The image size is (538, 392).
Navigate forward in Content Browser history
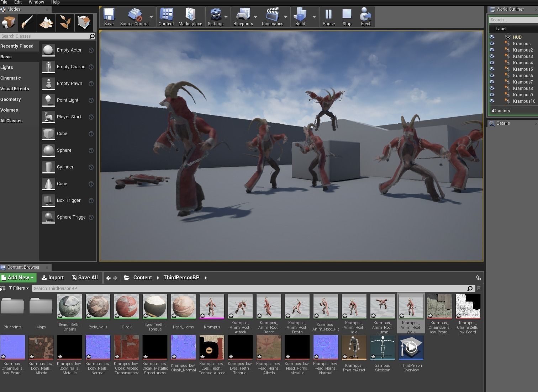(x=115, y=278)
